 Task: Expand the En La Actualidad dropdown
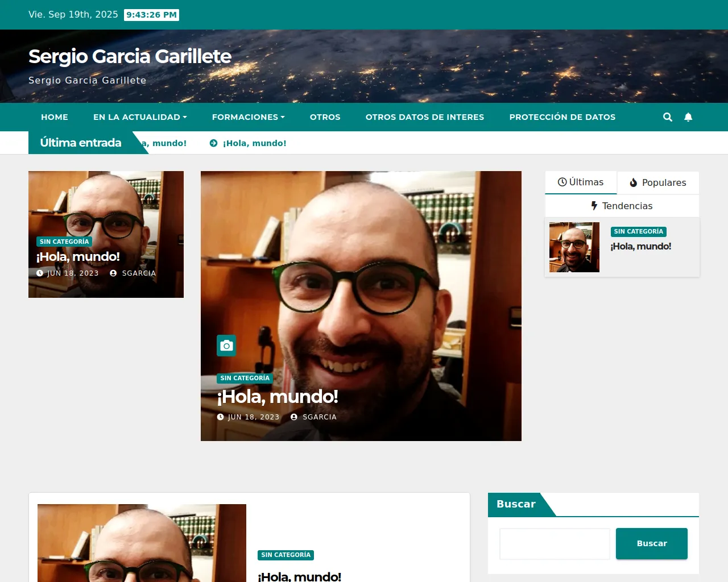click(x=140, y=117)
